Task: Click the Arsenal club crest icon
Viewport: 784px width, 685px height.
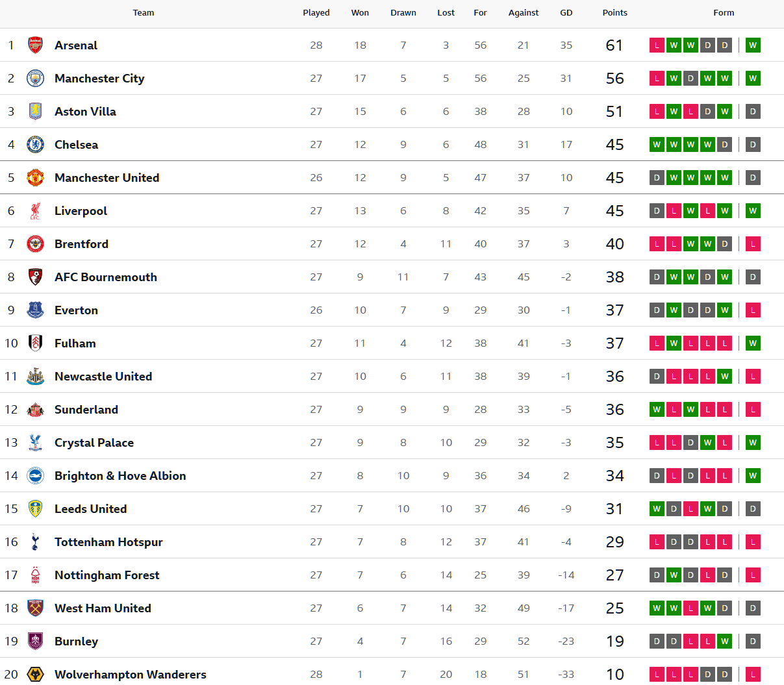Action: (x=35, y=45)
